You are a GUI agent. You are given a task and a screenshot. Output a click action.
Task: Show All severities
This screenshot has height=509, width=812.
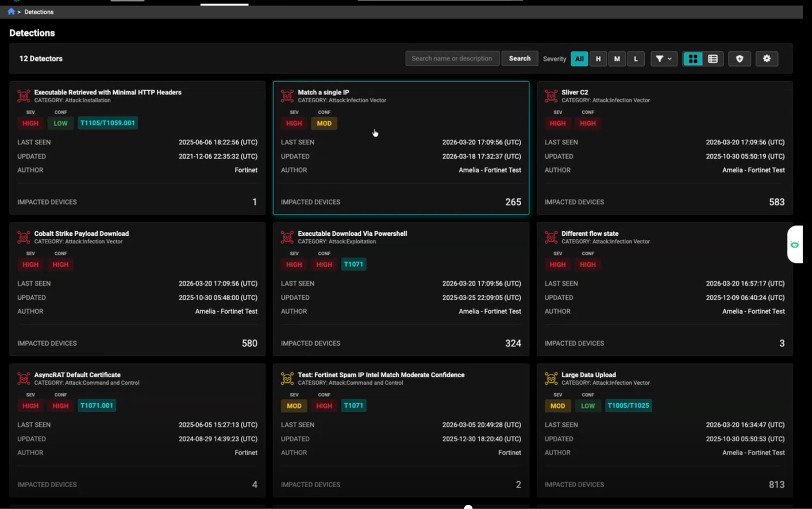pos(579,59)
